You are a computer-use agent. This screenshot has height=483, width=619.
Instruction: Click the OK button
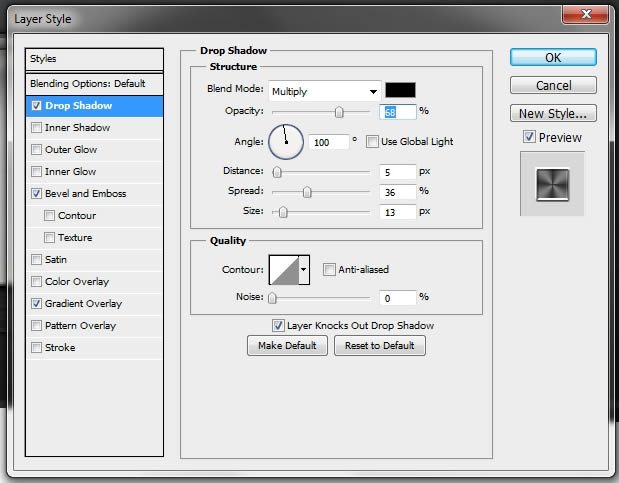553,58
